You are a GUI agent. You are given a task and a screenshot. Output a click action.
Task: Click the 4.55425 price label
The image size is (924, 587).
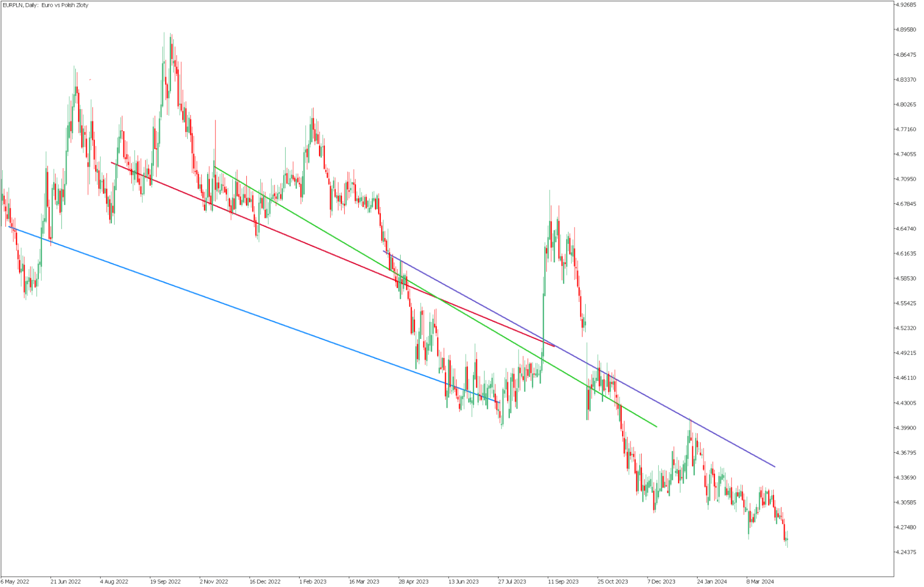click(906, 303)
